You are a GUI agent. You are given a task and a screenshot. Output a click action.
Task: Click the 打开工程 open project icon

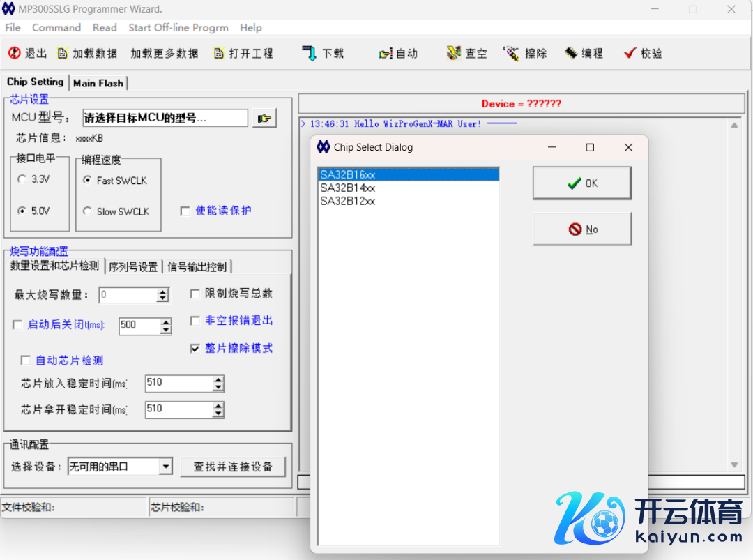coord(219,53)
